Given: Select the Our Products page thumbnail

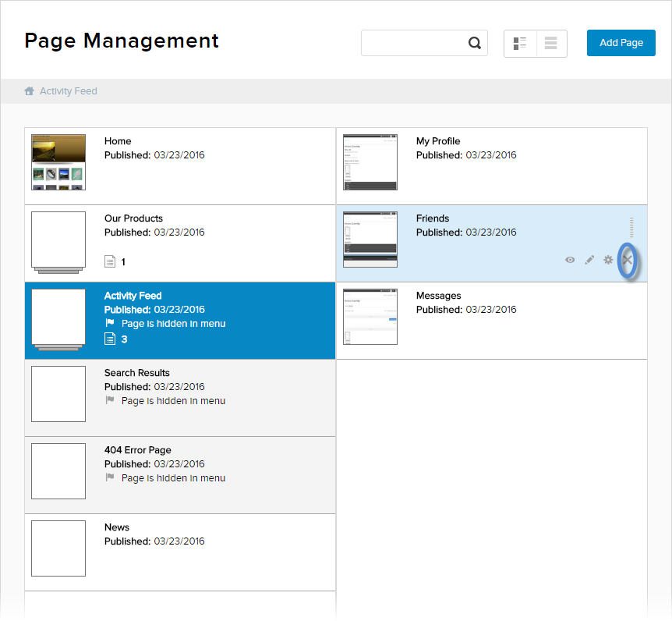Looking at the screenshot, I should click(x=58, y=243).
